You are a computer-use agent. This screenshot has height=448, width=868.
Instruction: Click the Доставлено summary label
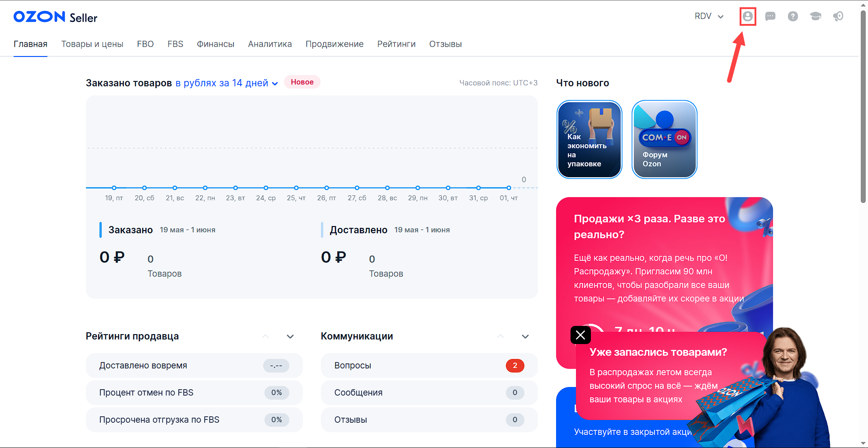point(359,230)
